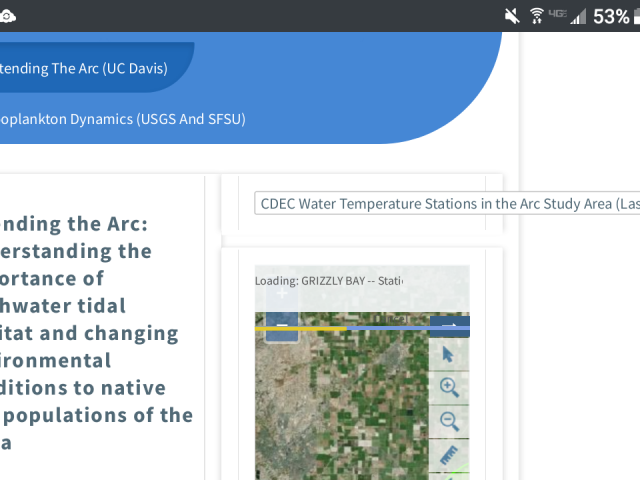Open Zooplankton Dynamics (USGS And SFSU) tab
Image resolution: width=640 pixels, height=480 pixels.
[123, 119]
